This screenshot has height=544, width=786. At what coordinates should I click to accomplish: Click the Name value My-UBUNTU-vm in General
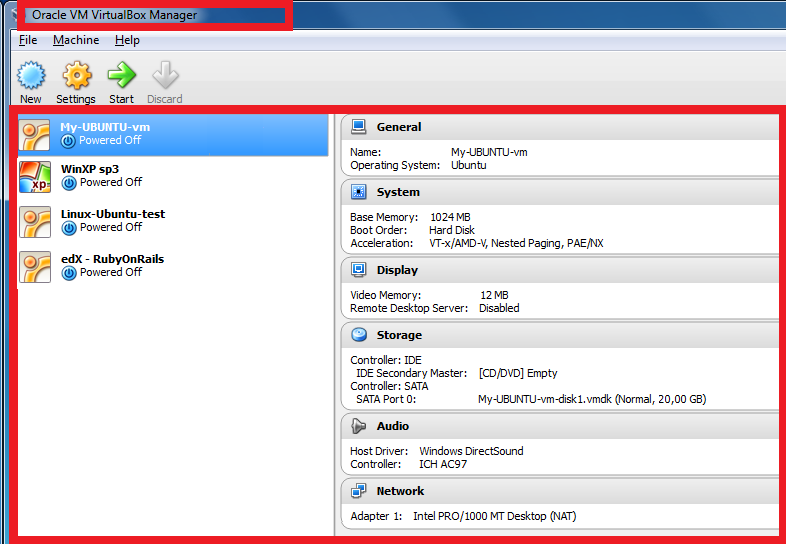[489, 152]
